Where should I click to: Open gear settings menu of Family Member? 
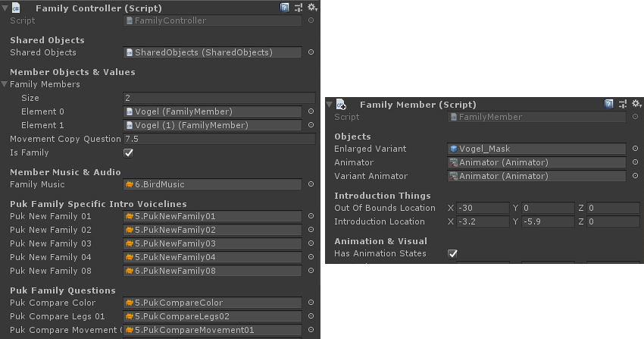tap(636, 104)
